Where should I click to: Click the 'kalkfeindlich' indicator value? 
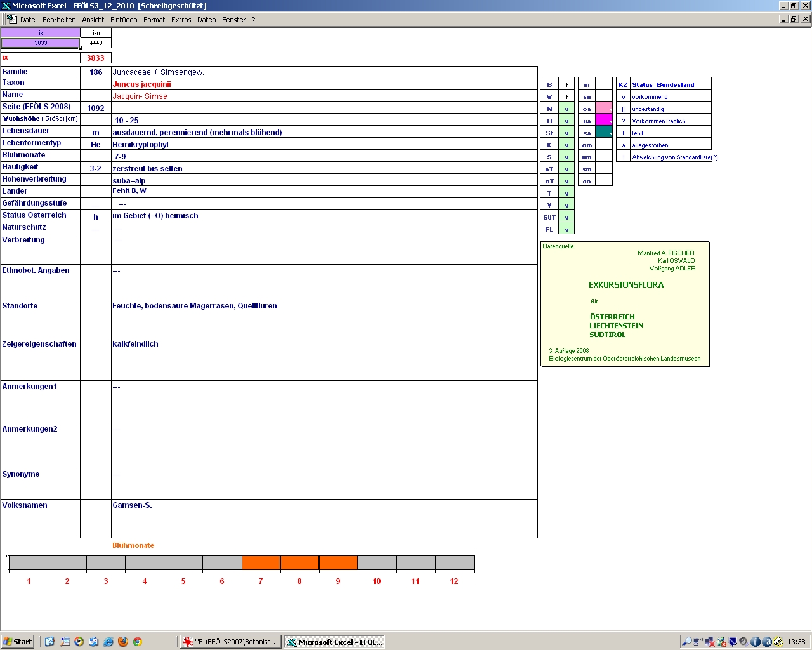coord(136,343)
